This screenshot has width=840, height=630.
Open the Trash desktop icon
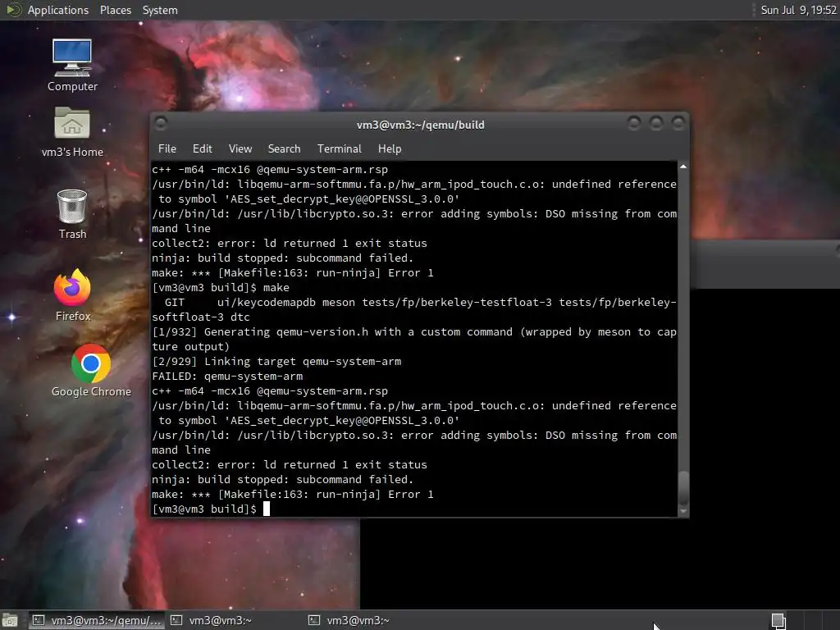72,214
